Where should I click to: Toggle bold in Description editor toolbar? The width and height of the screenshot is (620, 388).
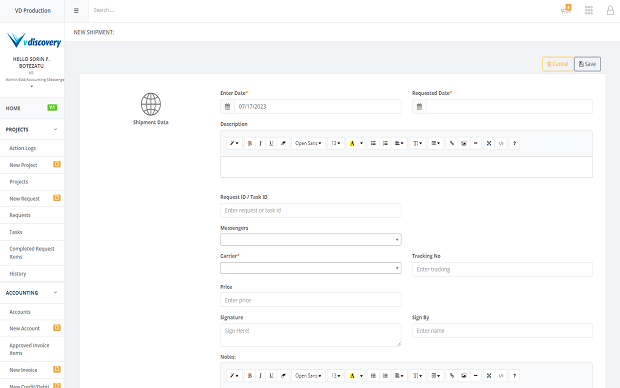[x=250, y=143]
